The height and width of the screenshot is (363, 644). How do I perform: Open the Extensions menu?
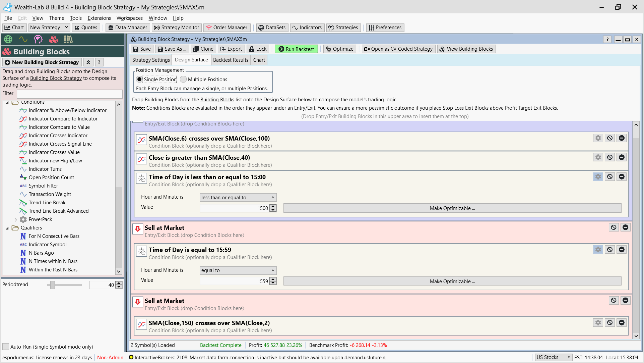point(99,18)
